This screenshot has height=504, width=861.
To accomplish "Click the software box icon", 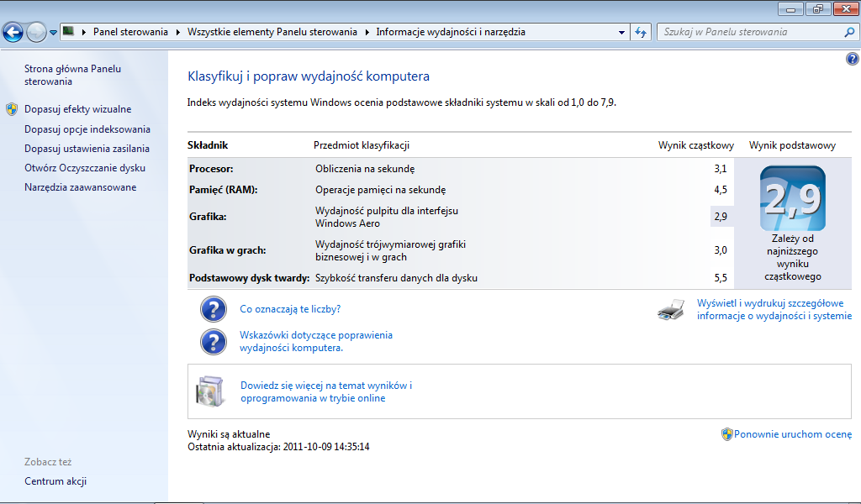I will point(210,391).
